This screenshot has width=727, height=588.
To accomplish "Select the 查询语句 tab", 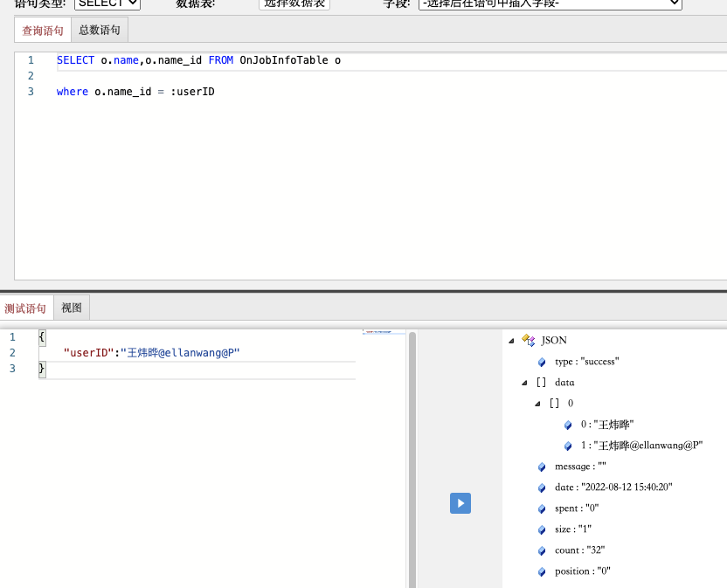I will click(x=43, y=31).
